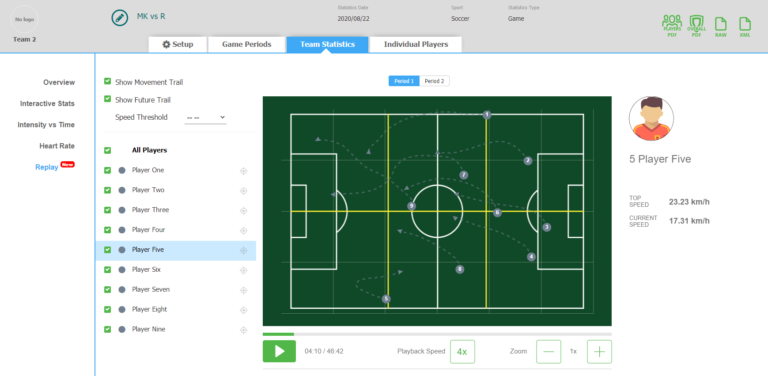Disable the Show Future Trail checkbox
This screenshot has height=376, width=768.
(x=108, y=99)
